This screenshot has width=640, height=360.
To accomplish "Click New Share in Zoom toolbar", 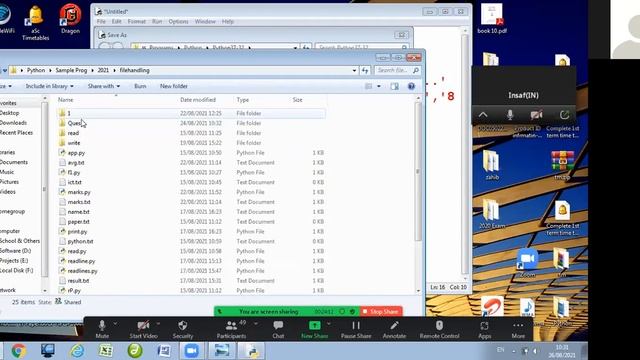I will coord(314,329).
